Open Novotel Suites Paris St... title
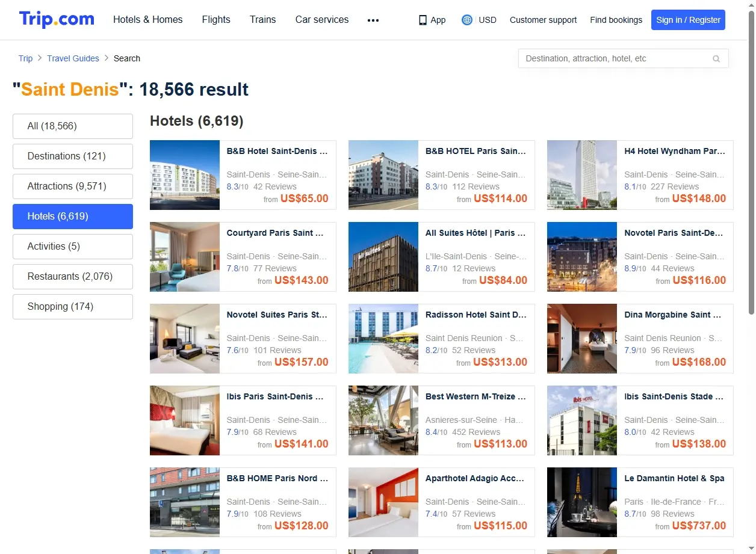 coord(277,315)
